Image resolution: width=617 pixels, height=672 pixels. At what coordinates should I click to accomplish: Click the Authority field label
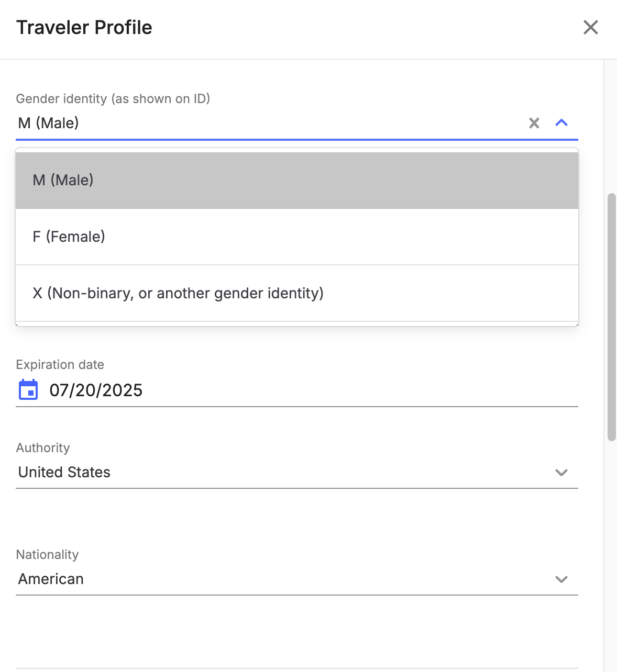[43, 448]
